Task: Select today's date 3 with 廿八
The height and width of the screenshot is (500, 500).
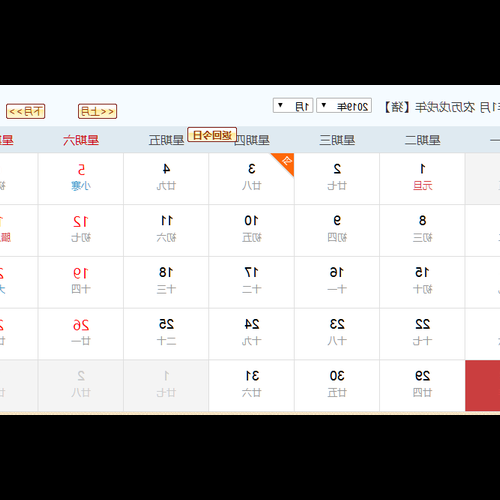Action: click(251, 179)
